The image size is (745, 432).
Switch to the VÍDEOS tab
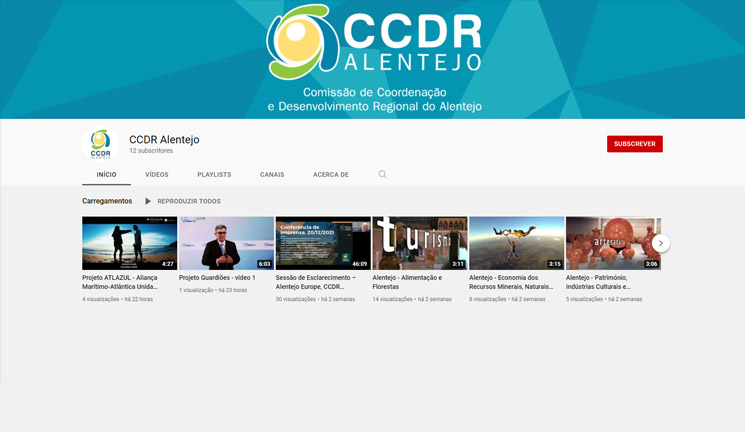click(157, 174)
